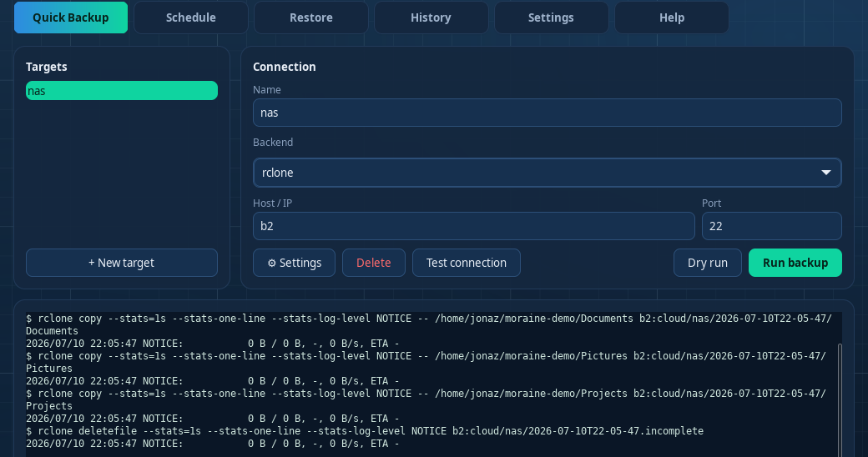Open the gear Settings button for connection
Screen dimensions: 868x457
[x=294, y=263]
